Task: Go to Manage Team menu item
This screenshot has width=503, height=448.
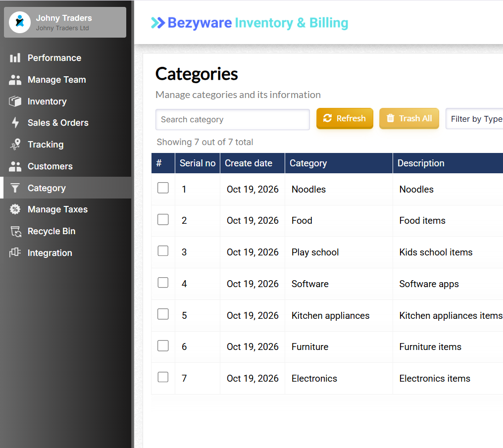Action: [x=65, y=80]
